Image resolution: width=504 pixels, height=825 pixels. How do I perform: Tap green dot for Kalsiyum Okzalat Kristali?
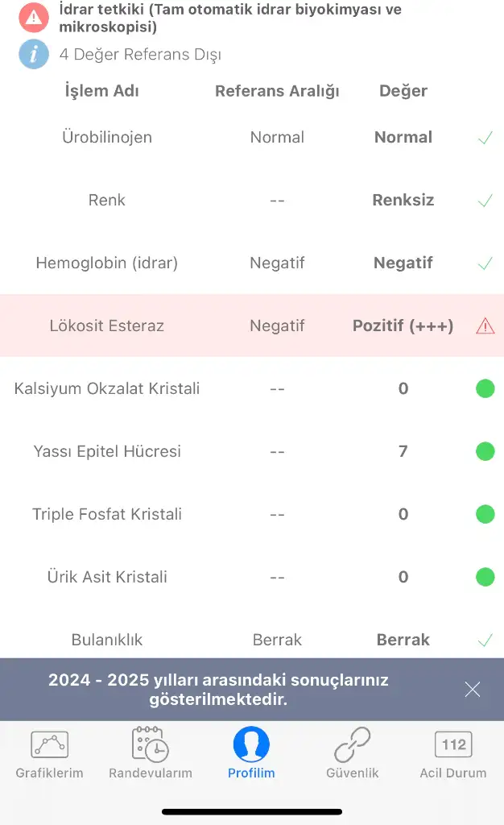tap(485, 389)
